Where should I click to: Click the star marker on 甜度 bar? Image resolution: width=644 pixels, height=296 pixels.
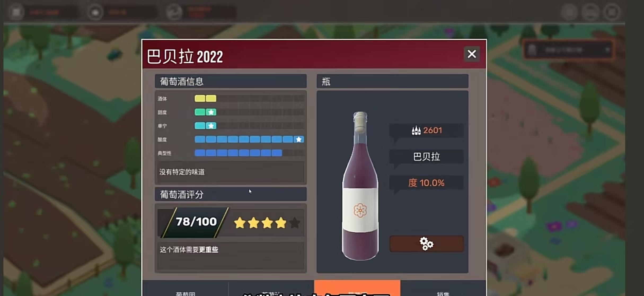click(x=211, y=112)
